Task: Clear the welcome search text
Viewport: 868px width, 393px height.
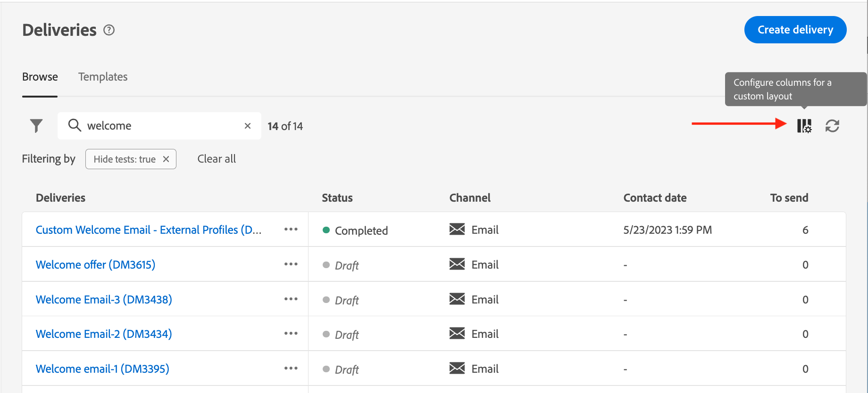Action: coord(248,126)
